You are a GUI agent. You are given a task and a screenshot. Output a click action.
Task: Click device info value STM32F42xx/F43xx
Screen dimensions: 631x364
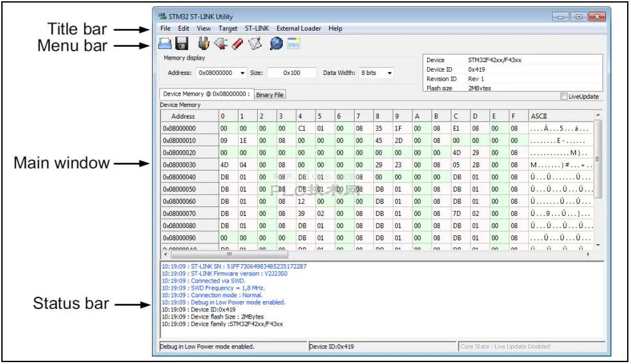(x=494, y=60)
